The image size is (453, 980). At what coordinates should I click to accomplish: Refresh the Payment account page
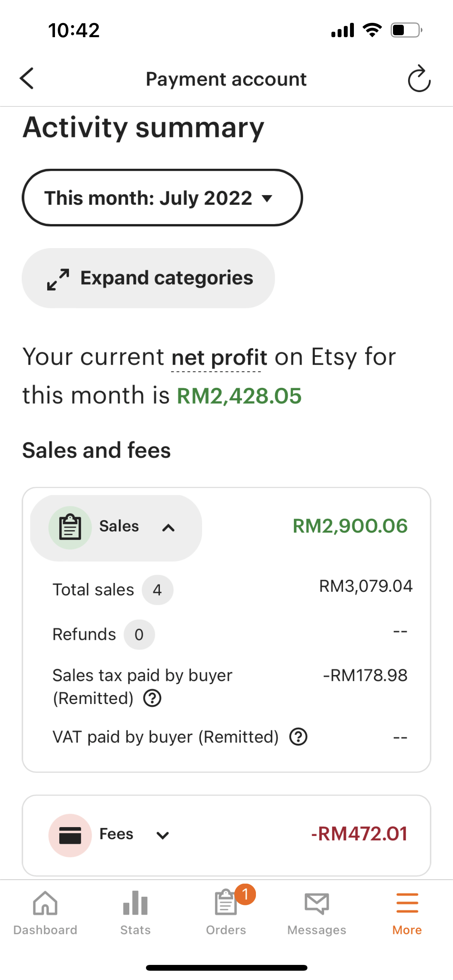419,79
